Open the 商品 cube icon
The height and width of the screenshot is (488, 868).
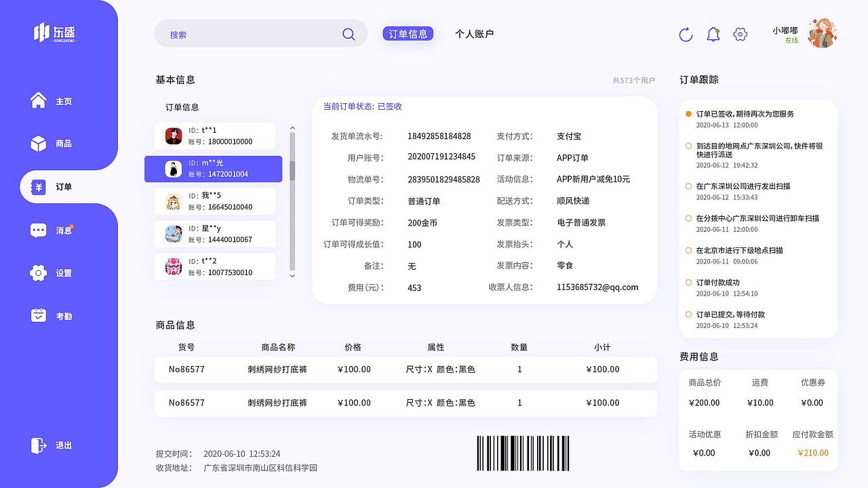[x=39, y=144]
